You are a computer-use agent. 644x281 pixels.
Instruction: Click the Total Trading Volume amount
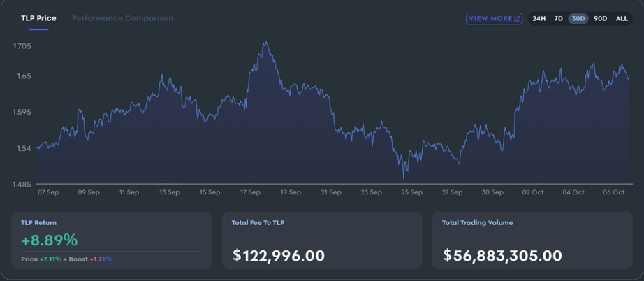tap(502, 255)
